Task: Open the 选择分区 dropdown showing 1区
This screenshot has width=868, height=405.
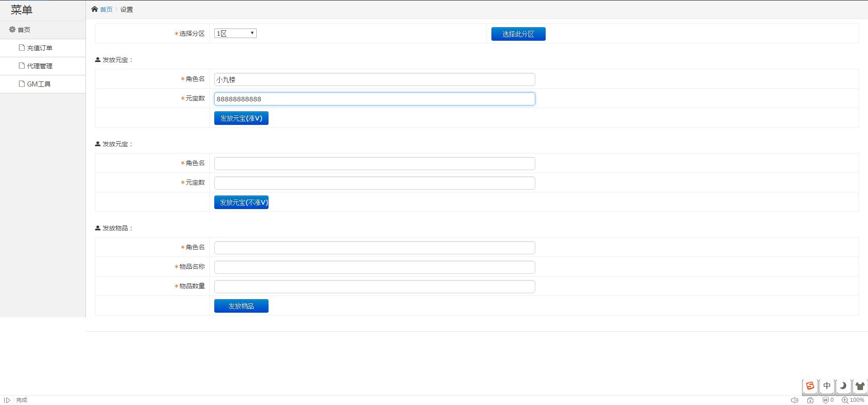Action: [235, 33]
